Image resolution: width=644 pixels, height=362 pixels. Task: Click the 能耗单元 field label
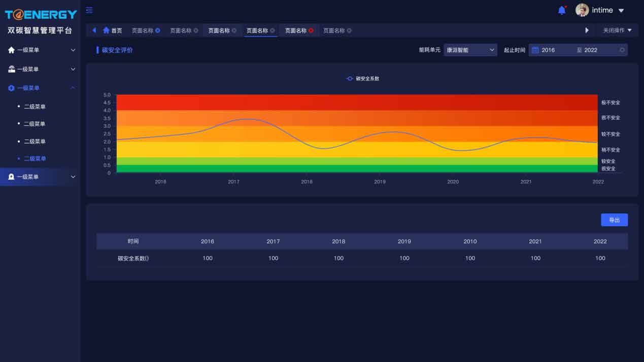429,50
